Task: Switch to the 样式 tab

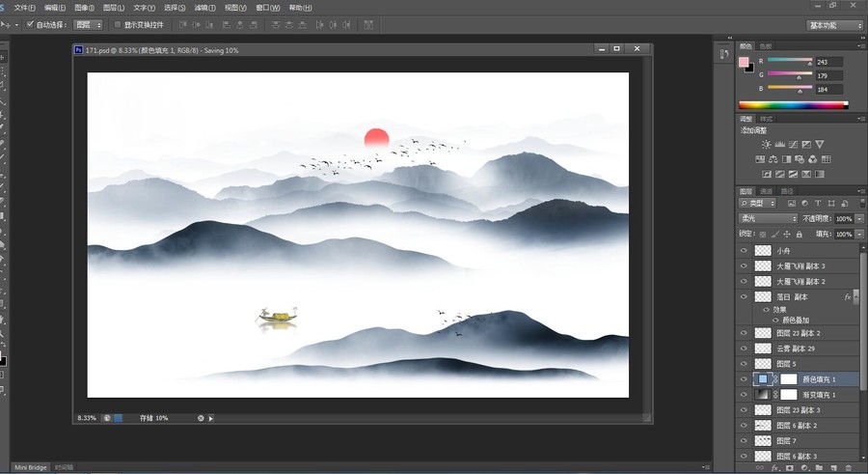Action: [x=766, y=119]
